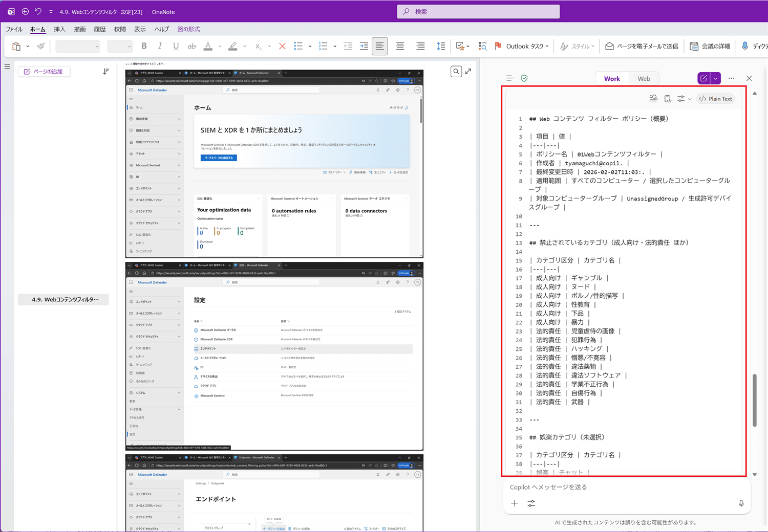768x532 pixels.
Task: Start a new Copilot chat
Action: 703,78
